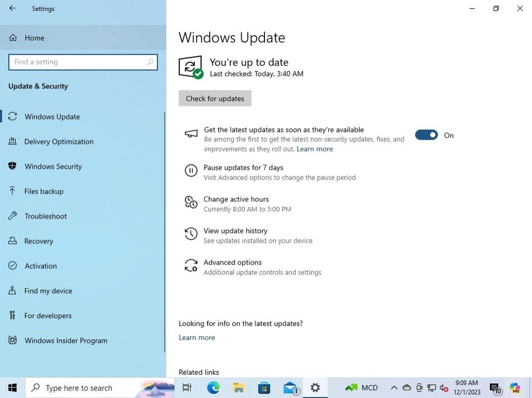Select Windows Update in the sidebar
Screen dimensions: 532x398
point(83,116)
